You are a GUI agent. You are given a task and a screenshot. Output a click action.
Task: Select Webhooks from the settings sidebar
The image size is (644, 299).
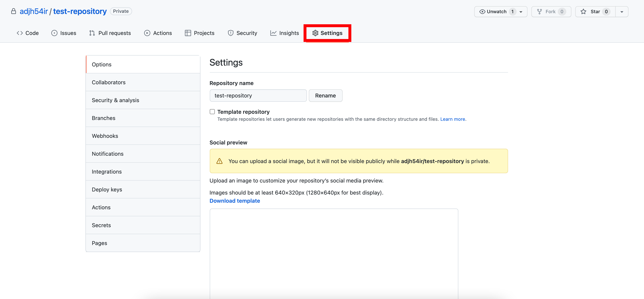105,136
